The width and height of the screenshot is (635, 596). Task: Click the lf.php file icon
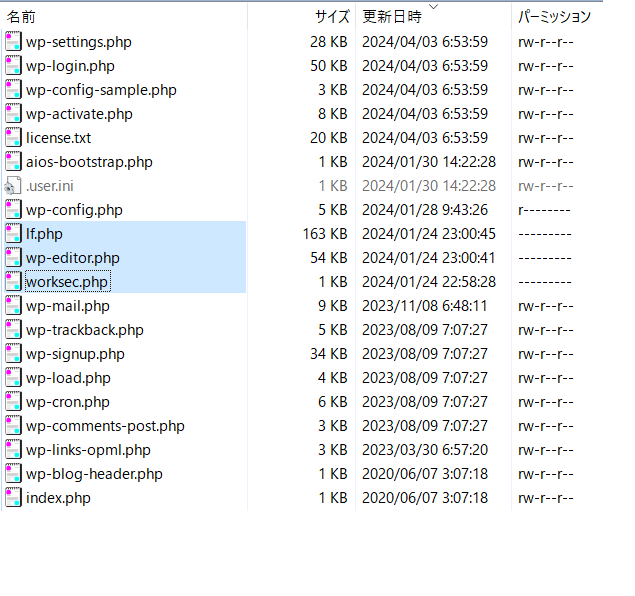coord(13,234)
